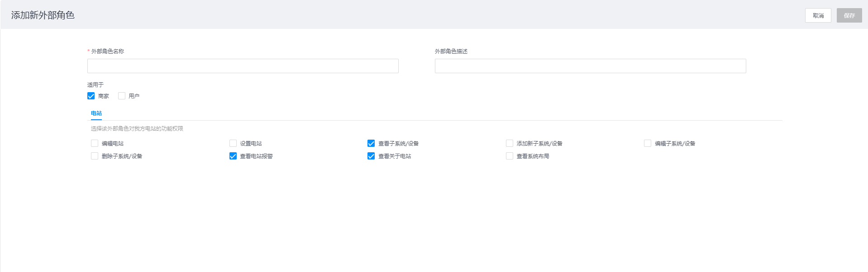Image resolution: width=868 pixels, height=272 pixels.
Task: Enable the 查看系统布局 permission
Action: coord(510,156)
